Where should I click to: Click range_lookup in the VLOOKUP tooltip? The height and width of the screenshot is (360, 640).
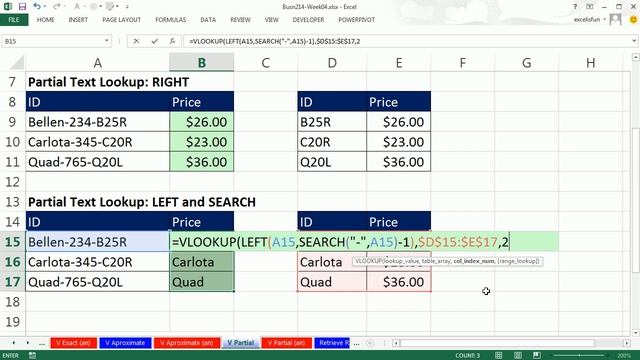[x=518, y=261]
